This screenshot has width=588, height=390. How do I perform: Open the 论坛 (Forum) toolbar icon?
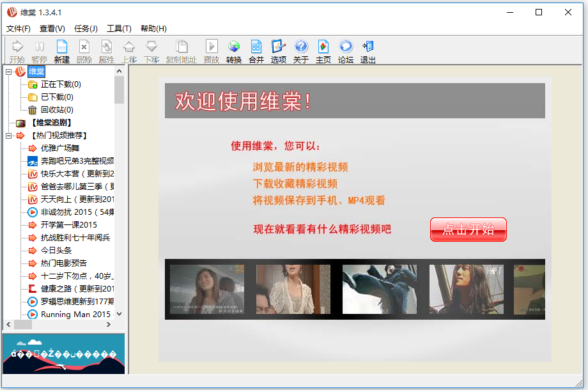(346, 51)
